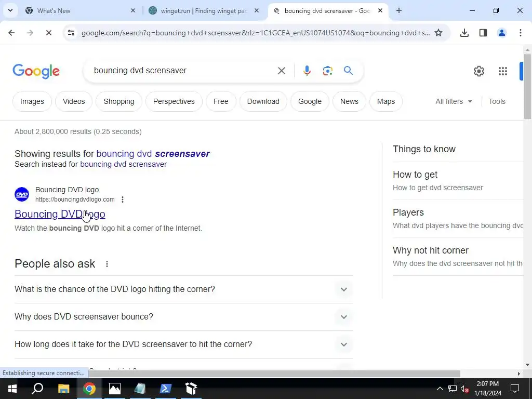Viewport: 532px width, 399px height.
Task: Open PowerShell from the taskbar
Action: point(165,389)
